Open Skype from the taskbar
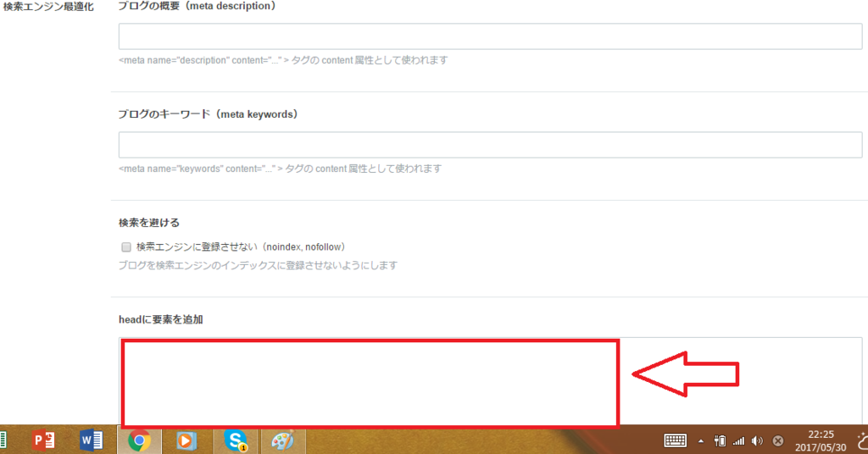 point(236,440)
